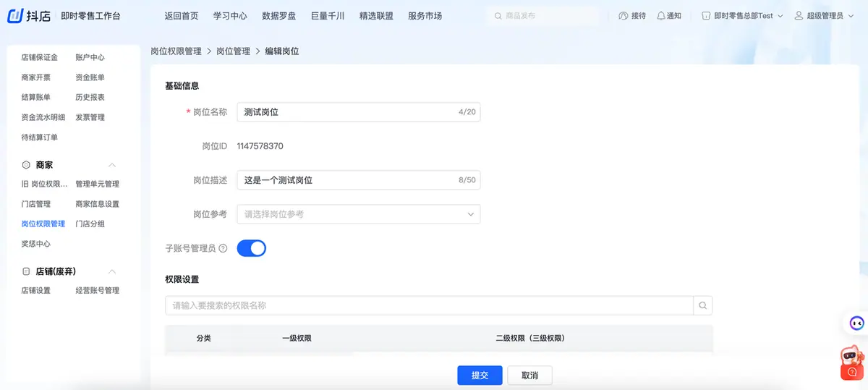
Task: Focus the 岗位名称 input field
Action: 359,112
